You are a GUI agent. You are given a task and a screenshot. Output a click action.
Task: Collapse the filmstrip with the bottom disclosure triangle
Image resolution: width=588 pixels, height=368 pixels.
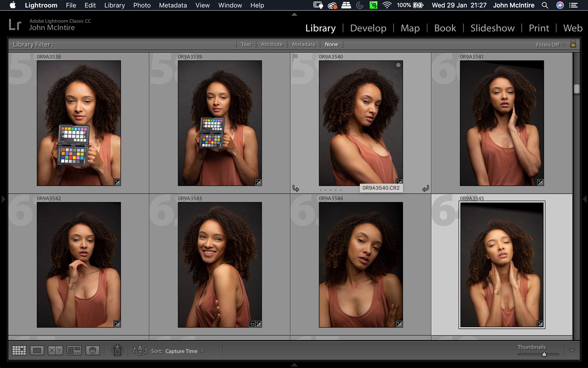click(x=294, y=364)
